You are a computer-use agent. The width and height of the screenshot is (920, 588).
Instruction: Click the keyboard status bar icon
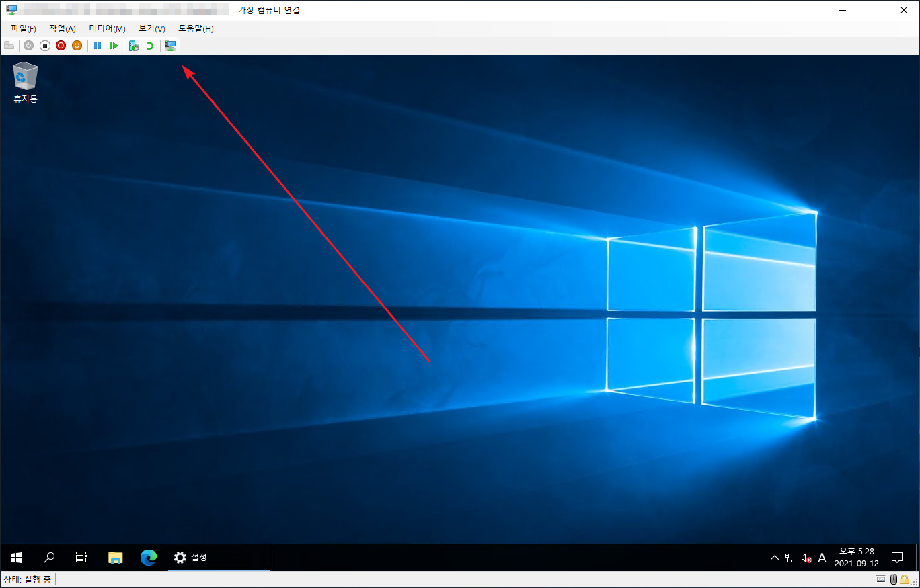pyautogui.click(x=881, y=579)
